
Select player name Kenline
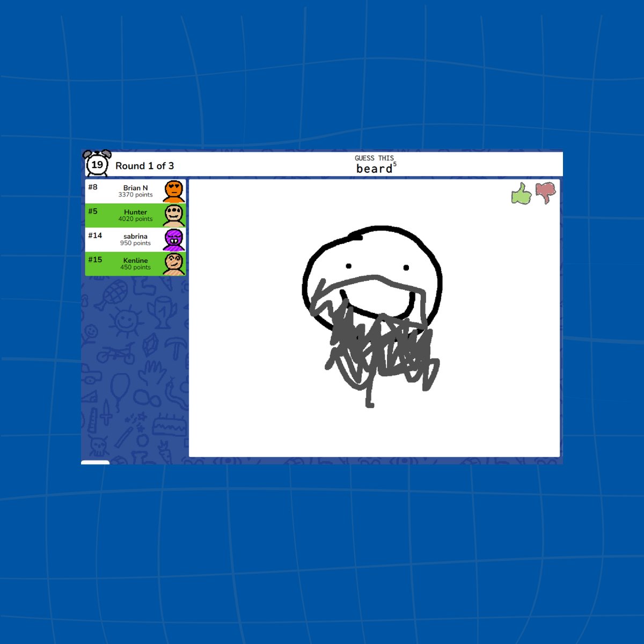[135, 260]
